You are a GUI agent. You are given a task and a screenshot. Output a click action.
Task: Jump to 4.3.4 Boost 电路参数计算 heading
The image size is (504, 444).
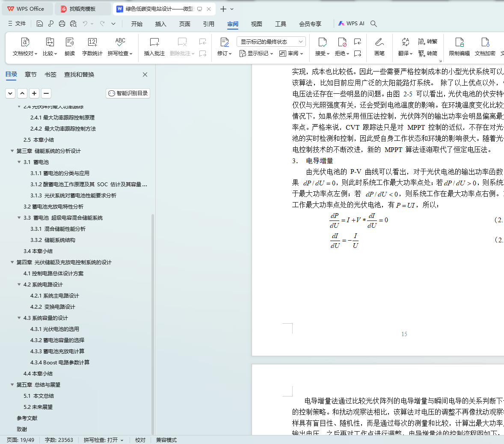tap(60, 362)
